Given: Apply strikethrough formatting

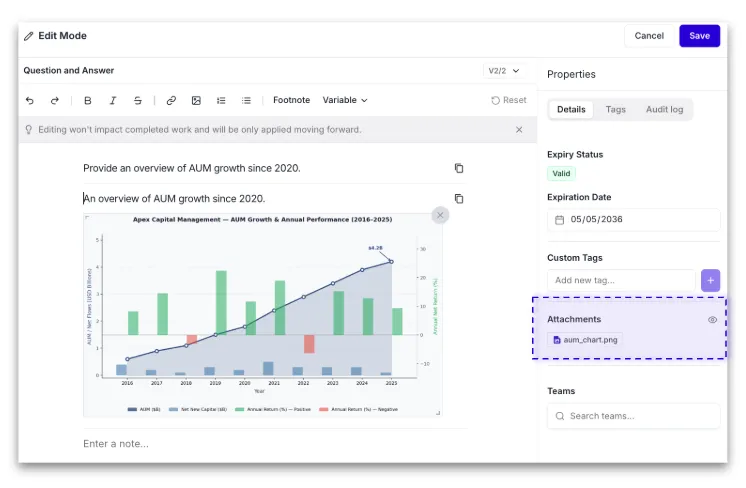Looking at the screenshot, I should point(137,100).
